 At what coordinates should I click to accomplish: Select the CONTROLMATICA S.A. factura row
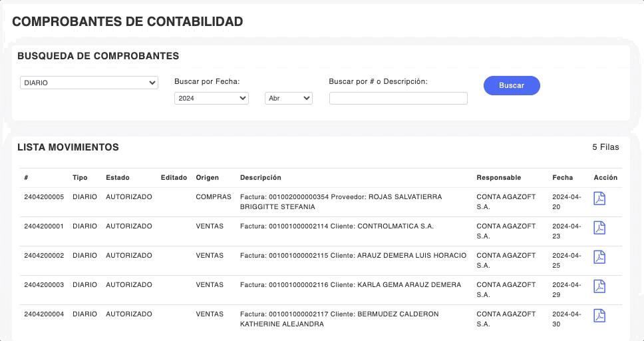point(337,226)
